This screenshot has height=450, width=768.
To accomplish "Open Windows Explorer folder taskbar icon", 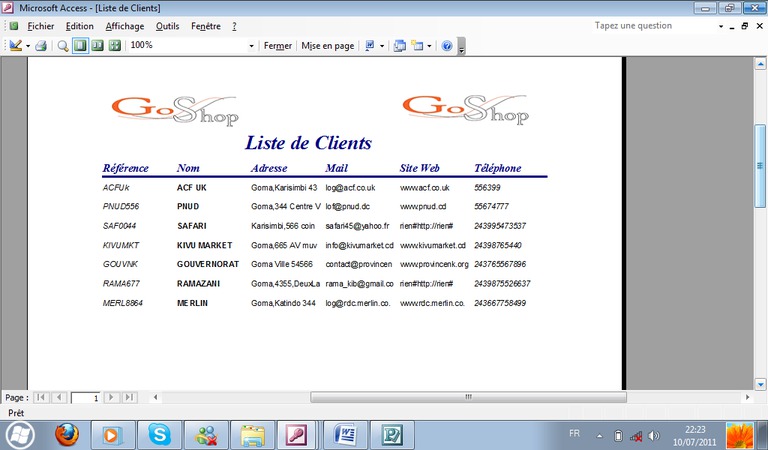I will pyautogui.click(x=252, y=435).
